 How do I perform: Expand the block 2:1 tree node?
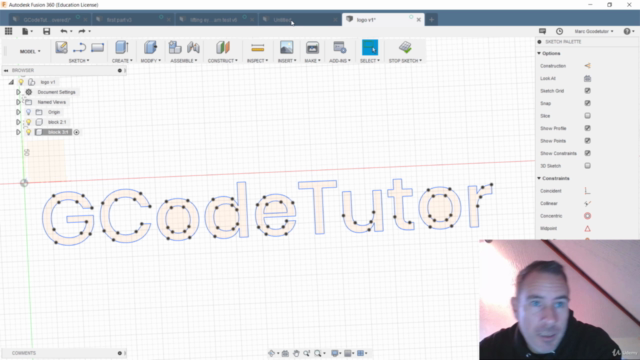18,122
